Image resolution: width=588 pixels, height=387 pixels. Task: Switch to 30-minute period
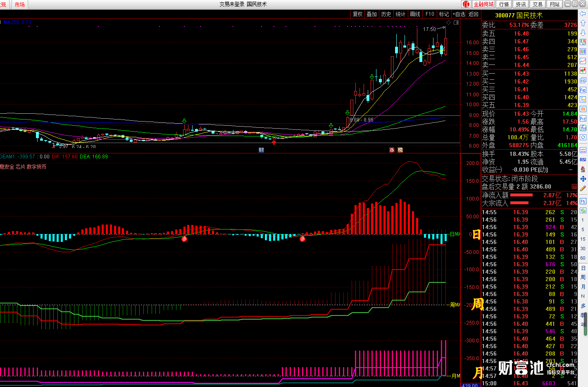tap(583, 248)
